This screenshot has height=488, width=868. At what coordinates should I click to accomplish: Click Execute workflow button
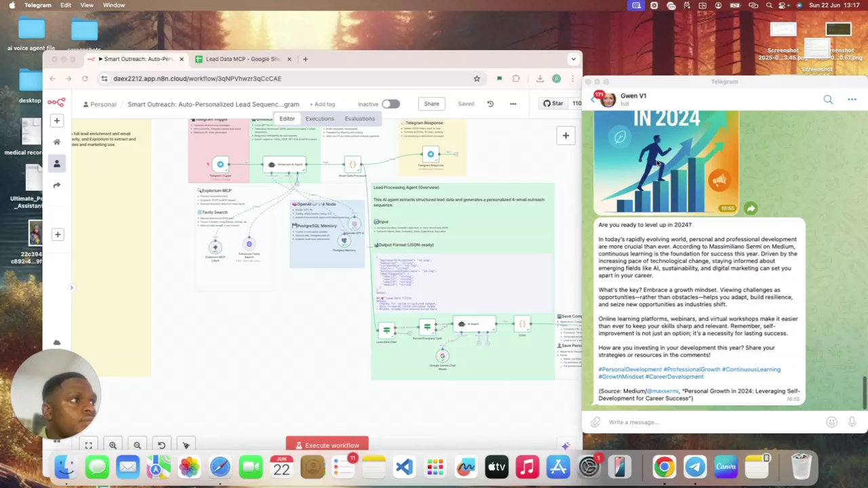327,445
